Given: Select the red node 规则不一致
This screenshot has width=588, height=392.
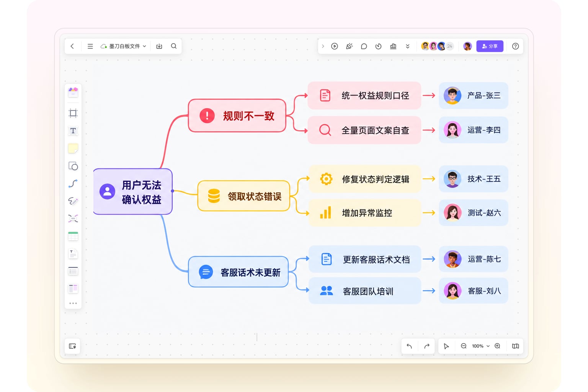Looking at the screenshot, I should (x=237, y=116).
